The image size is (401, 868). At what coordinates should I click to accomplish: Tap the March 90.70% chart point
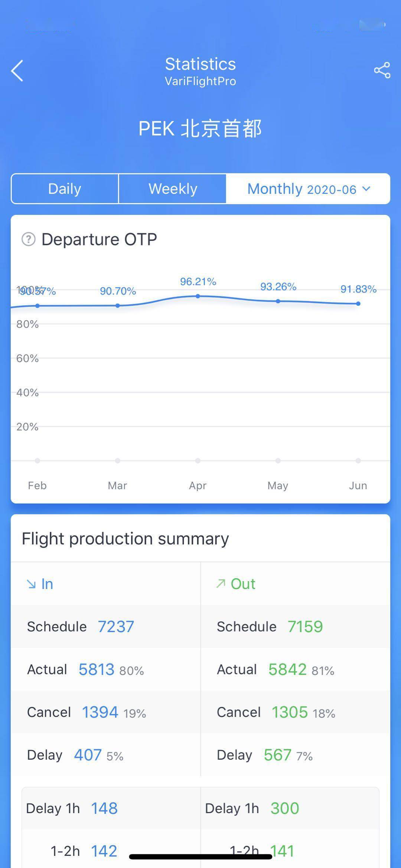(x=118, y=305)
